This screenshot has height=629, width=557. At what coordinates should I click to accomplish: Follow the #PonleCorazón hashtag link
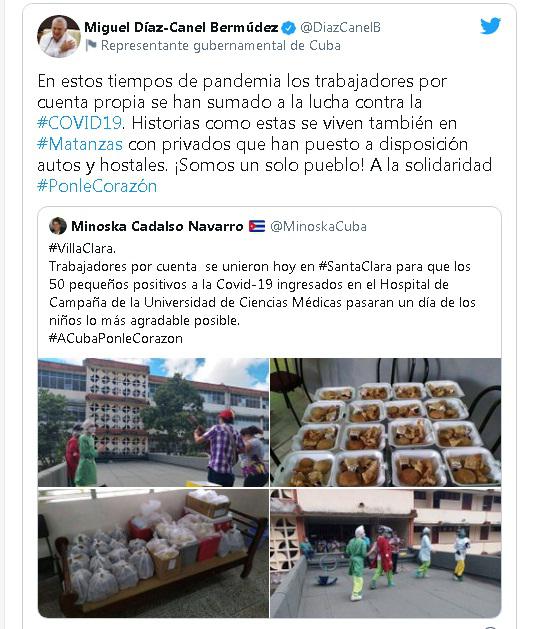click(97, 186)
